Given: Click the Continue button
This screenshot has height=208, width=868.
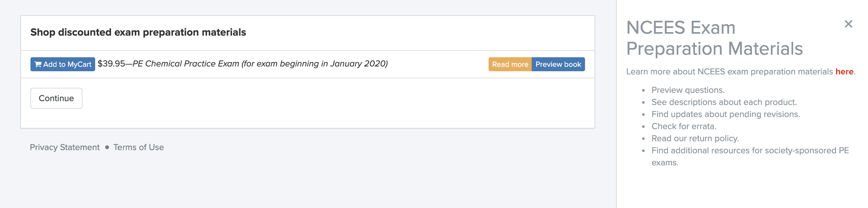Looking at the screenshot, I should [x=56, y=98].
